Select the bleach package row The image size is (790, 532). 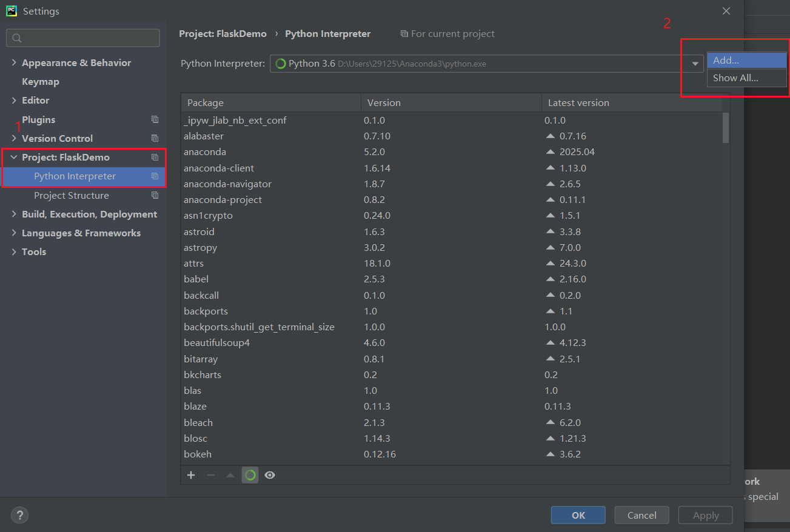[452, 422]
